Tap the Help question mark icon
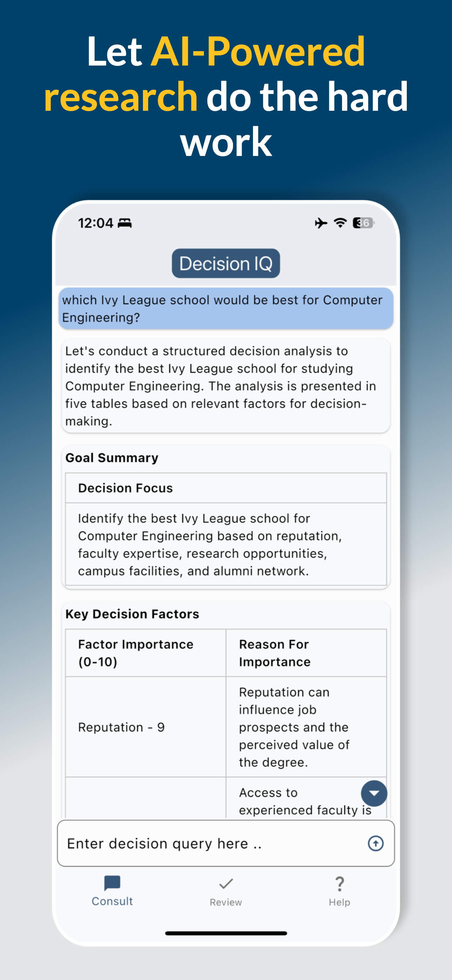 340,884
